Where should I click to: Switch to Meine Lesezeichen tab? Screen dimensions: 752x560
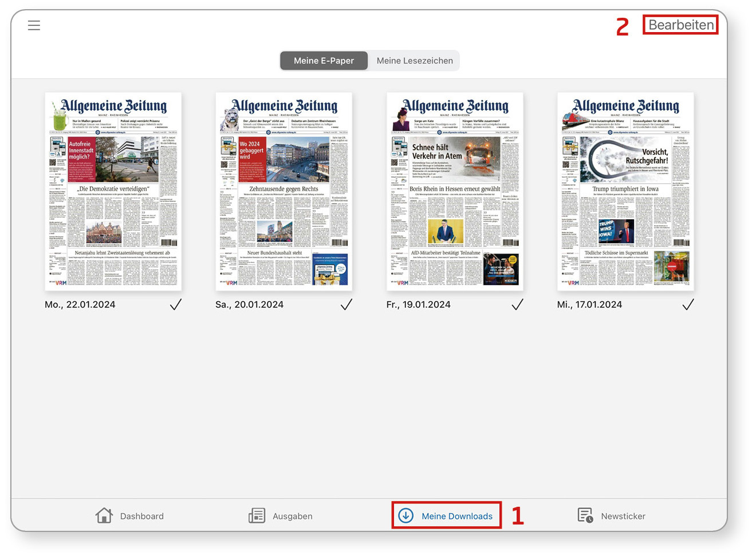pos(415,61)
